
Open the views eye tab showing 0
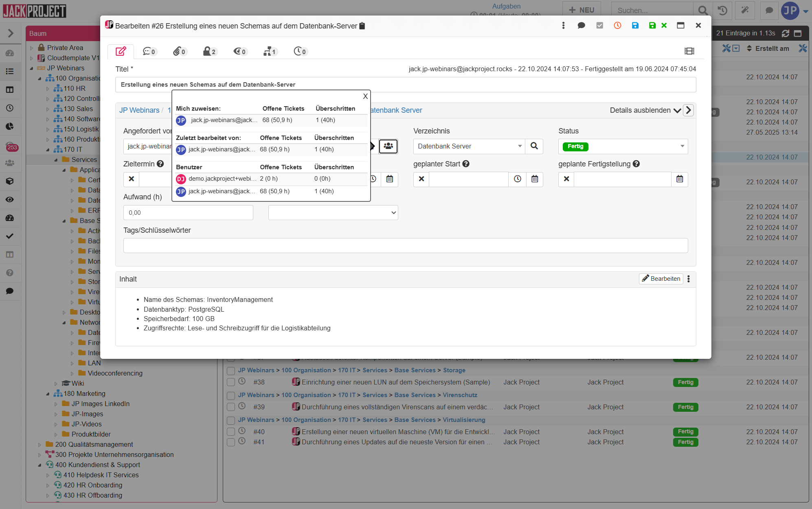pyautogui.click(x=239, y=51)
